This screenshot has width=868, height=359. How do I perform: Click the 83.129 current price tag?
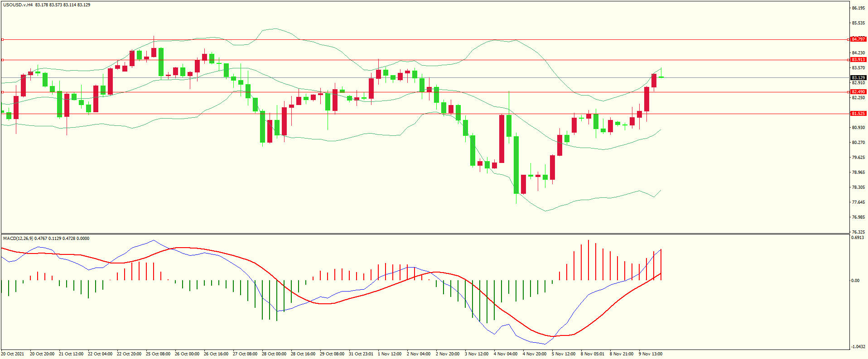click(x=858, y=78)
